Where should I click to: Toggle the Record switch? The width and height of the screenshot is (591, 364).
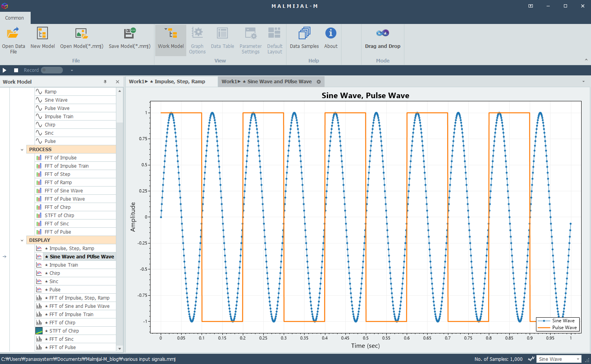52,70
